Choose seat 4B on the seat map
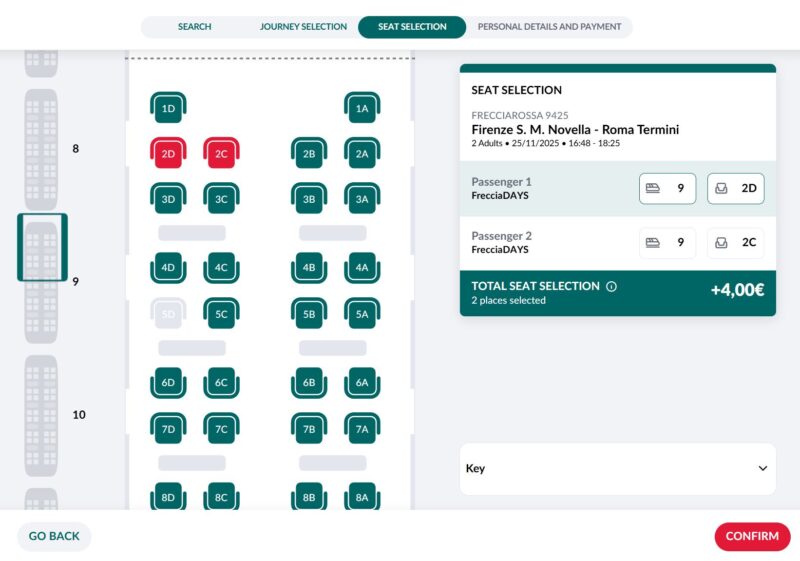 coord(309,268)
